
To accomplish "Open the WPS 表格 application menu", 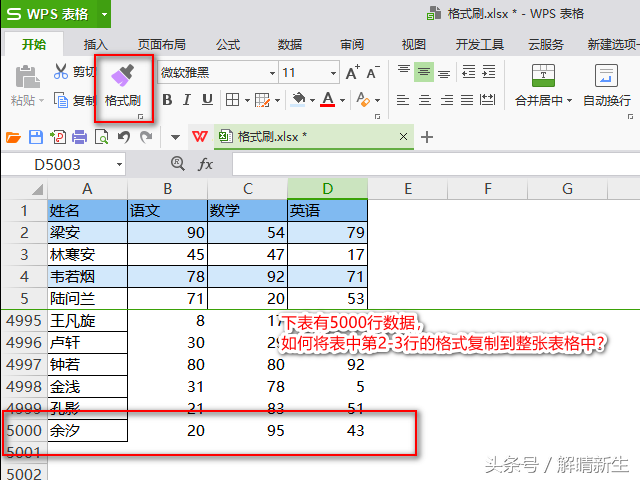I will coord(48,14).
